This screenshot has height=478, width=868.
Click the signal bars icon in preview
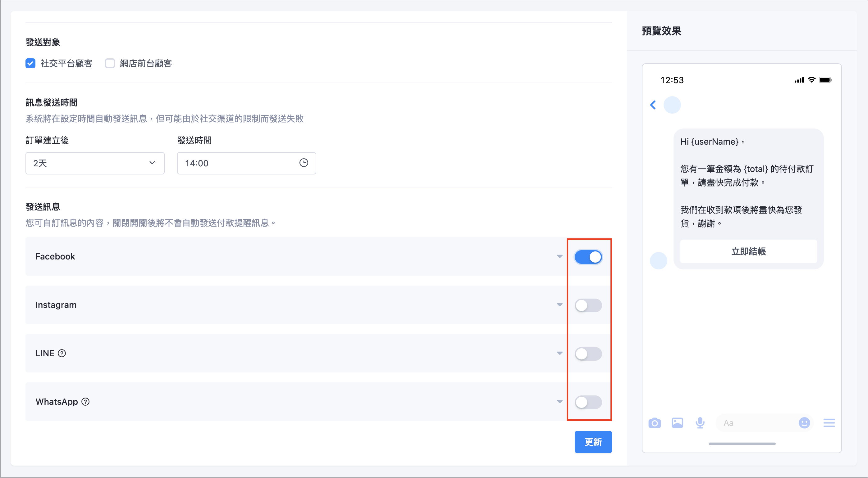click(799, 80)
